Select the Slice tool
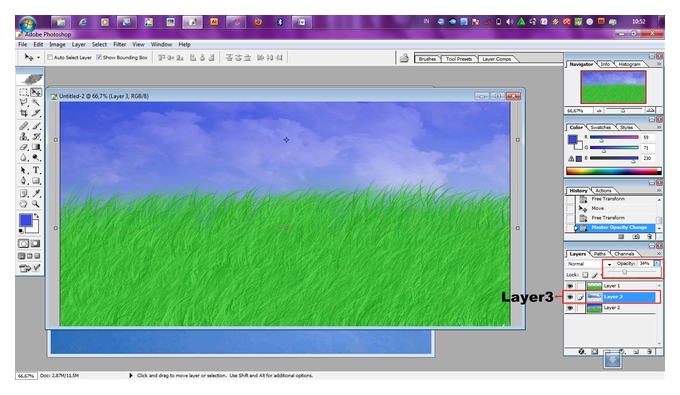680x395 pixels. tap(36, 113)
